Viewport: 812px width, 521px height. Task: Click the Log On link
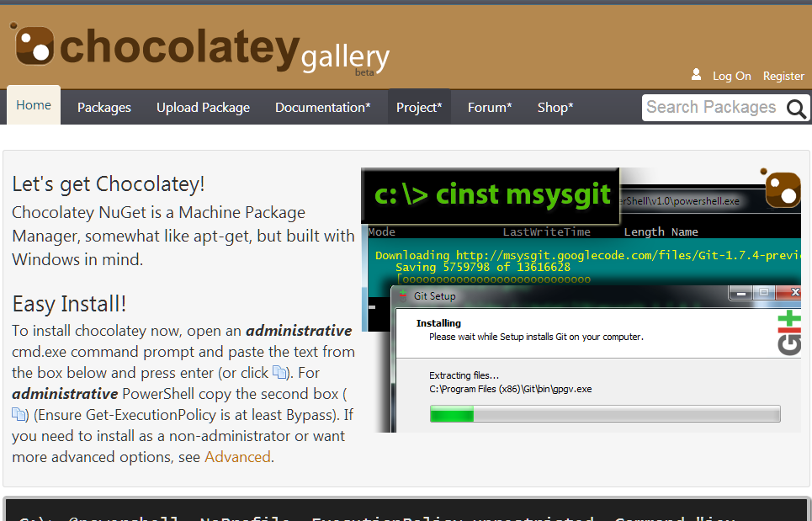[x=731, y=76]
